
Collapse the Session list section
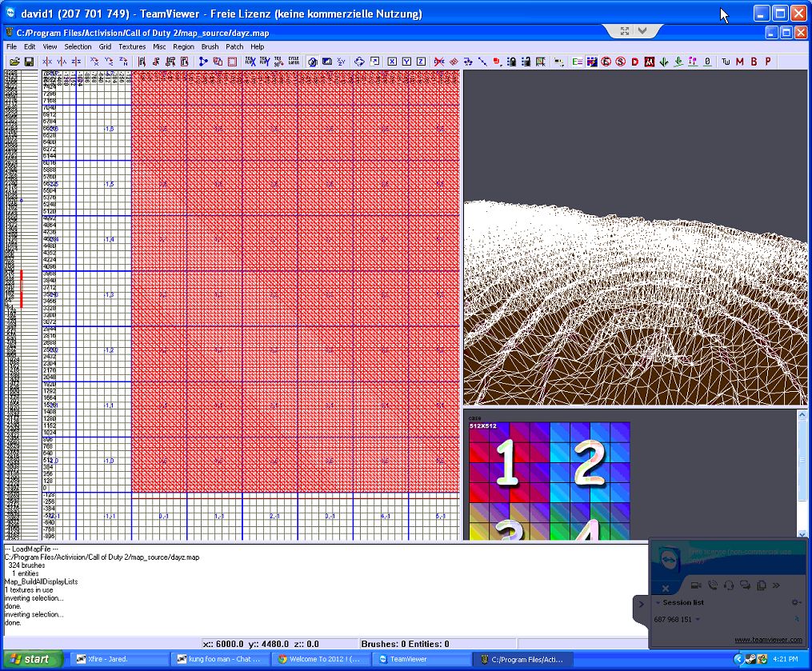(658, 602)
